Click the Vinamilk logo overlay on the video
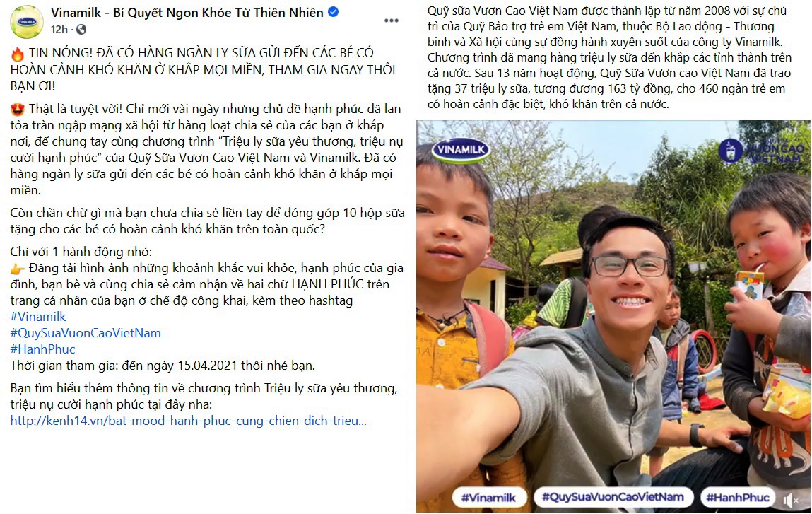Screen dimensions: 812x514 click(x=460, y=151)
